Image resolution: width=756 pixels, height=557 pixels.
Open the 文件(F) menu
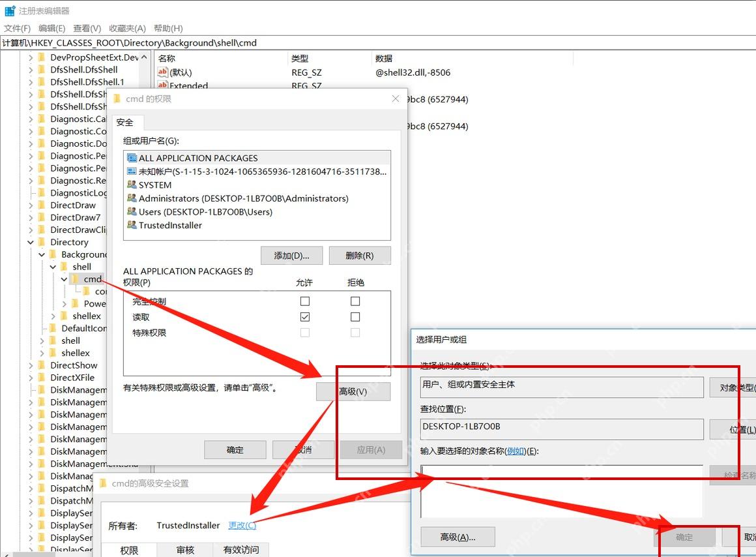[18, 28]
